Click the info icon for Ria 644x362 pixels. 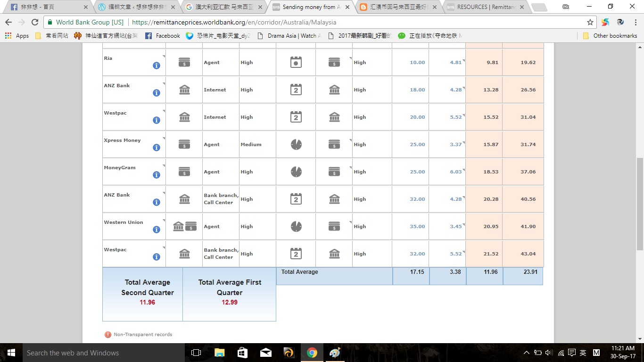click(x=156, y=66)
